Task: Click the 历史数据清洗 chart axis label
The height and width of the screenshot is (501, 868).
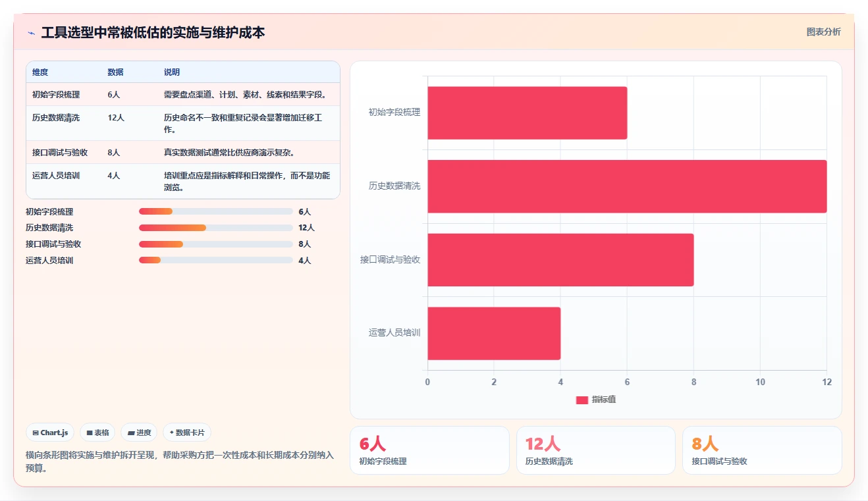Action: coord(394,186)
